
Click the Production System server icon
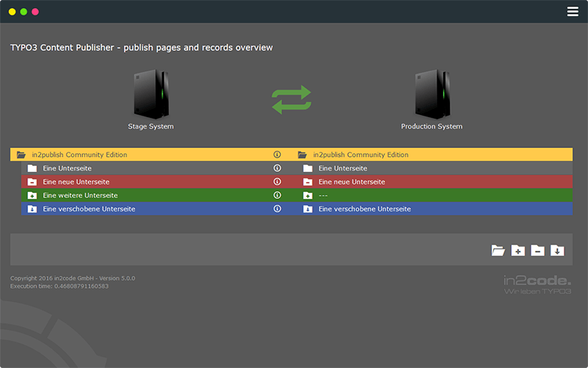(x=432, y=94)
